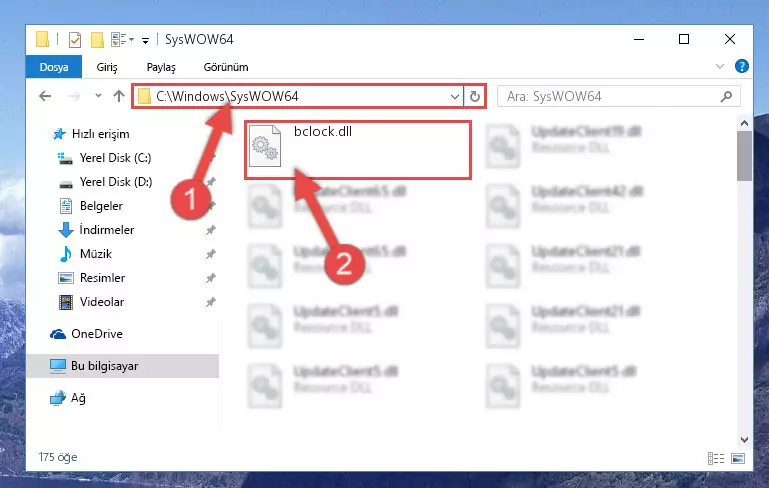Select Bu bilgisayar in navigation pane
The image size is (769, 488).
coord(104,366)
